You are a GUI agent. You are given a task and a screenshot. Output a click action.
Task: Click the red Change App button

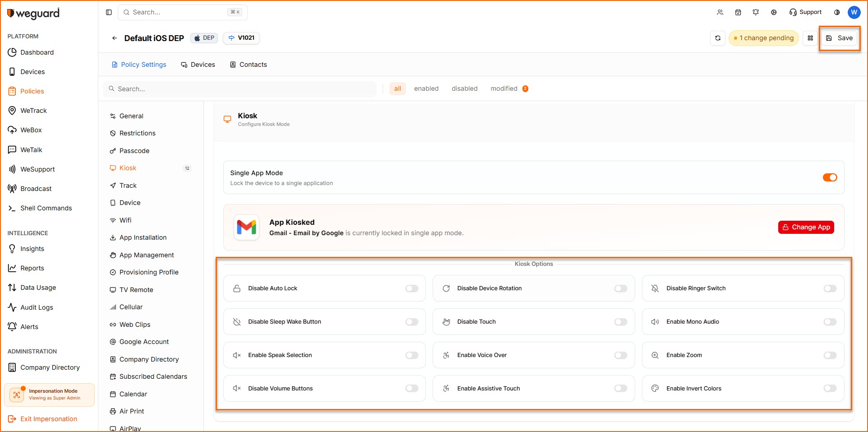(x=806, y=227)
